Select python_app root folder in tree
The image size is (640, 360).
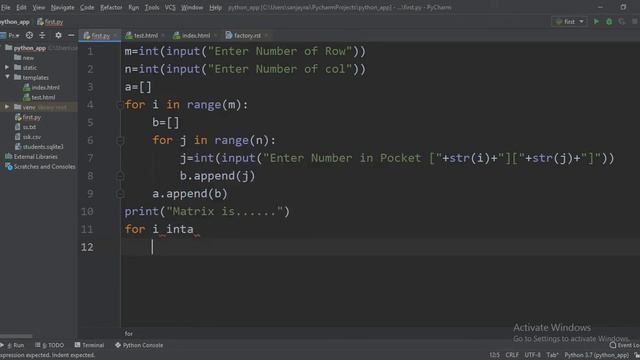point(29,48)
